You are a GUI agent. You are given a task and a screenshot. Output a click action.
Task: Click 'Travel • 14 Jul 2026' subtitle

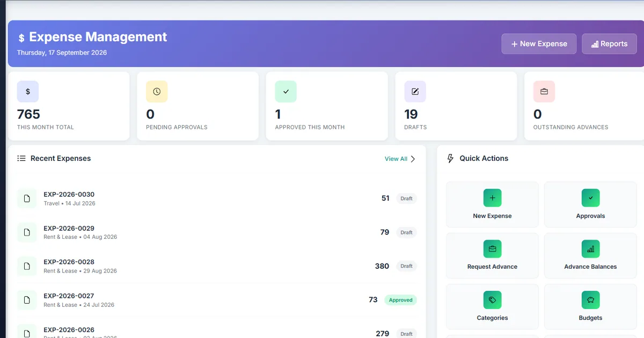point(69,203)
